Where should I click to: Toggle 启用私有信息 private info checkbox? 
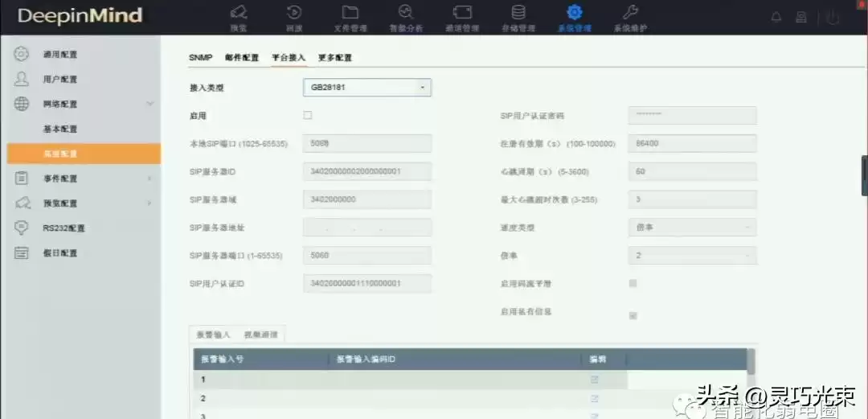[633, 315]
